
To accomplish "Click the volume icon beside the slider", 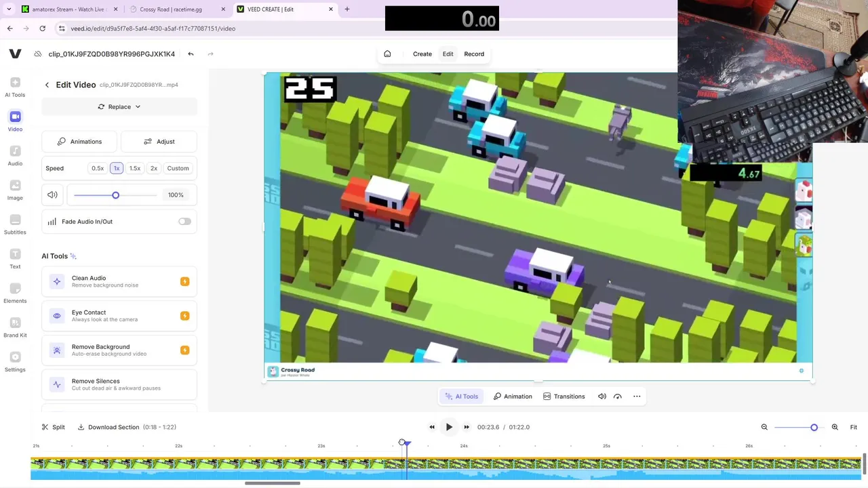I will (52, 195).
